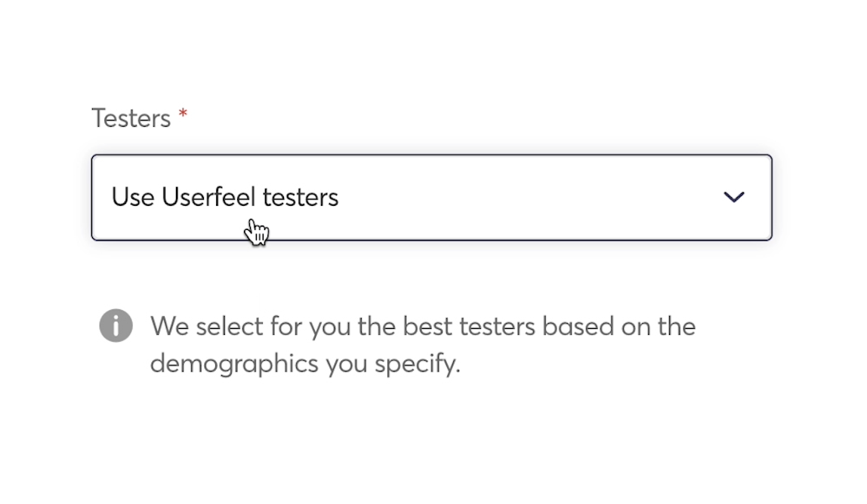
Task: Click the rounded border of the Testers field
Action: coord(431,154)
